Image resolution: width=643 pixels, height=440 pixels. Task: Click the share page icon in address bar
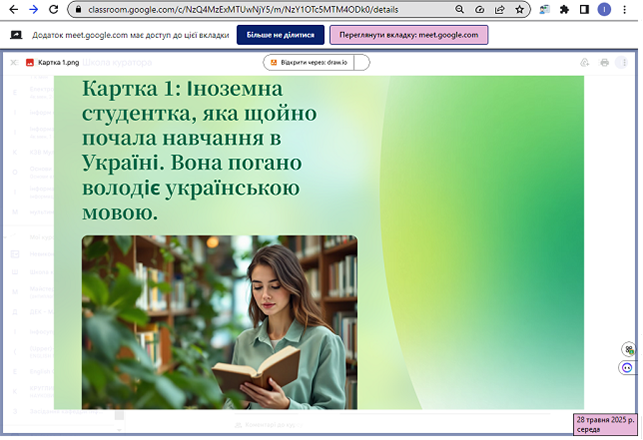[x=499, y=9]
